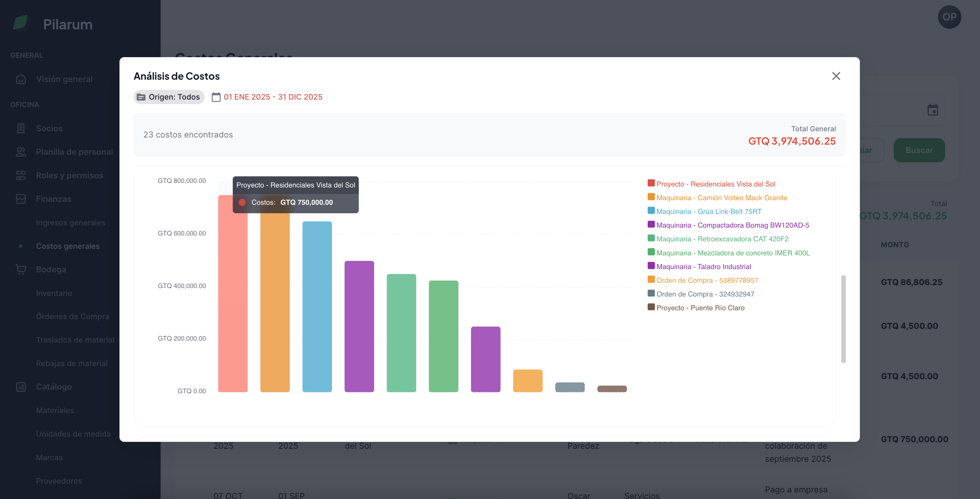980x499 pixels.
Task: Click the blue Grúa Link-Belt bar
Action: click(x=317, y=306)
